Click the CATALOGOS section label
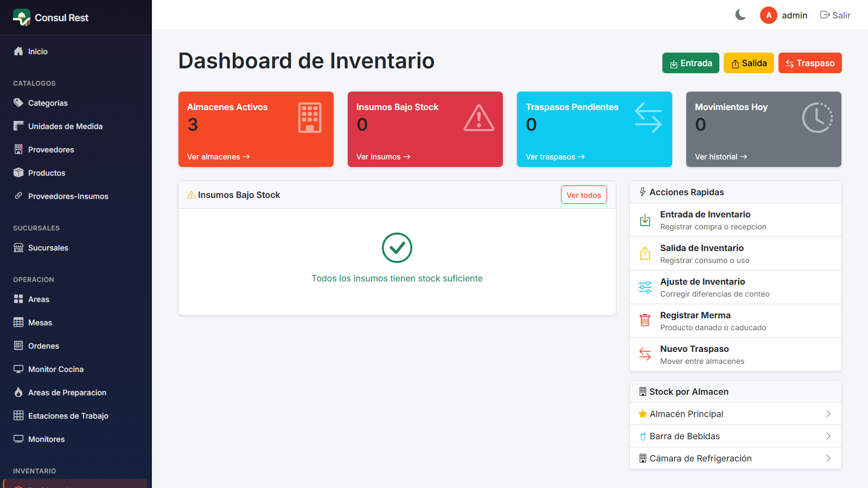The height and width of the screenshot is (488, 868). 34,84
